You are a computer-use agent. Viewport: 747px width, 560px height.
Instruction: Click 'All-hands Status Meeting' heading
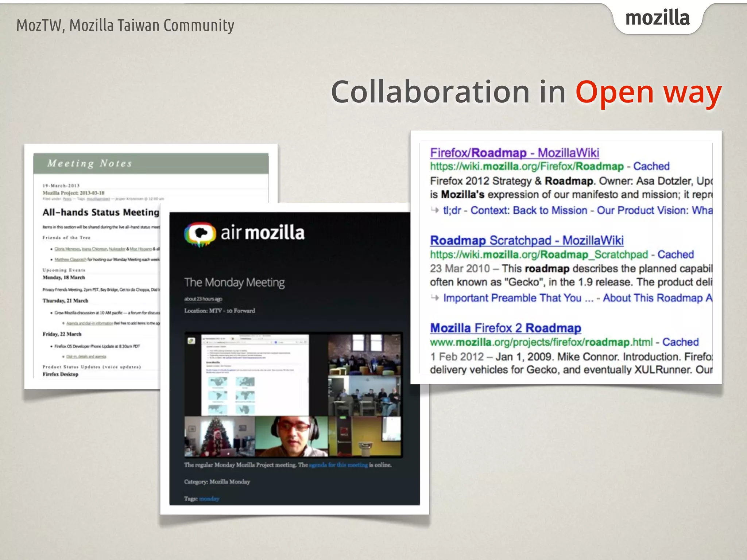point(101,213)
